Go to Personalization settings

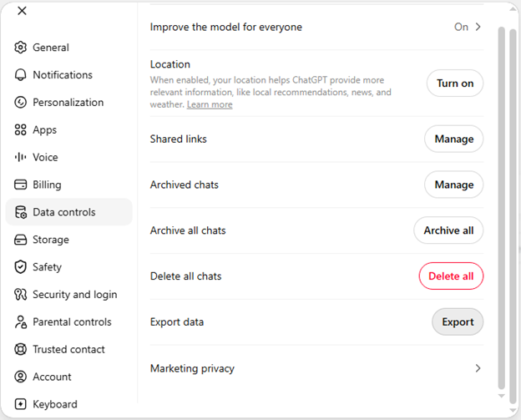pos(69,103)
